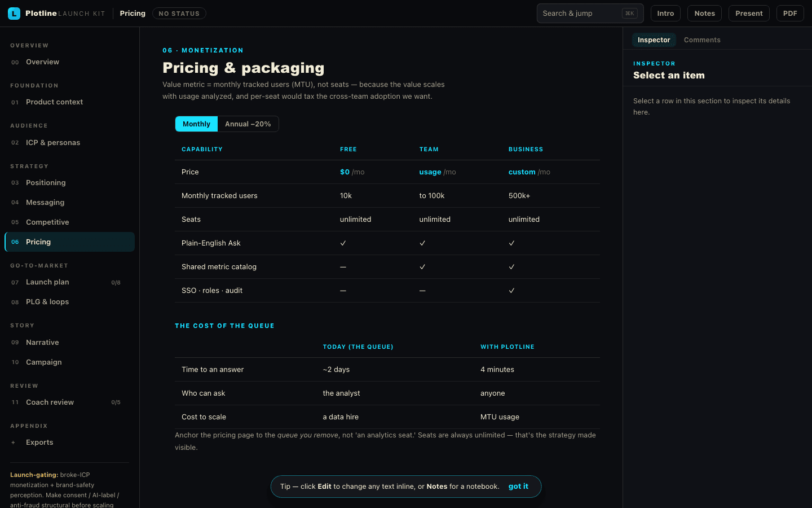Click the TEAM column header
Viewport: 812px width, 508px height.
click(x=429, y=150)
